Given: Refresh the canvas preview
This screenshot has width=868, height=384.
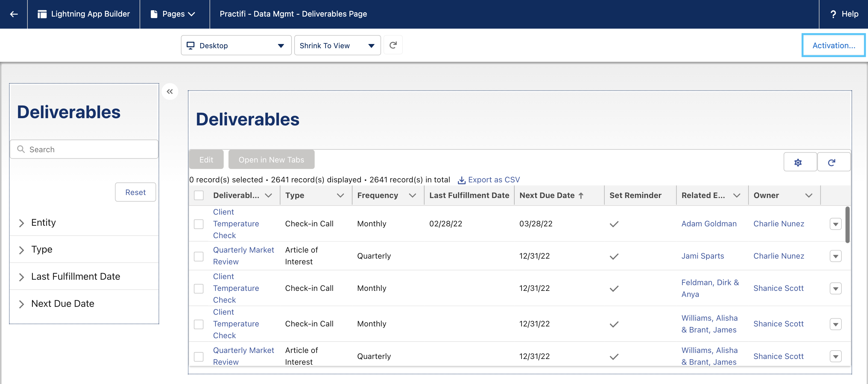Looking at the screenshot, I should coord(393,45).
